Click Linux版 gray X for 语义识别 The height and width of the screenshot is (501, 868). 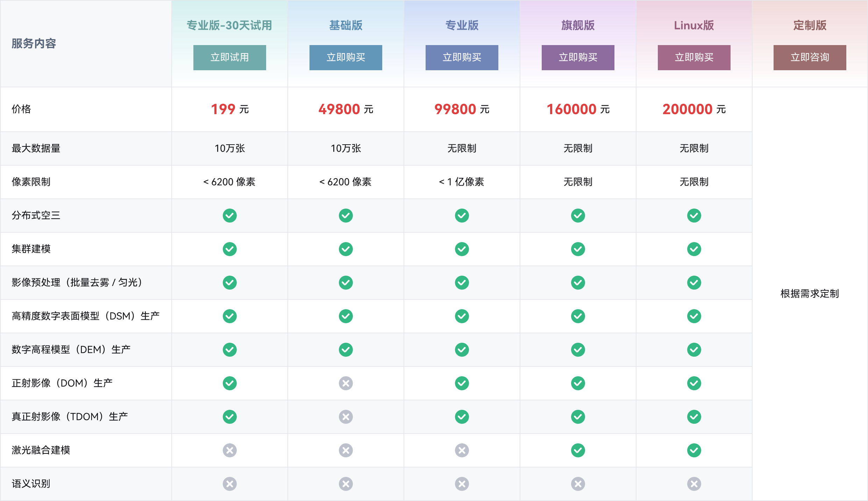click(x=694, y=484)
